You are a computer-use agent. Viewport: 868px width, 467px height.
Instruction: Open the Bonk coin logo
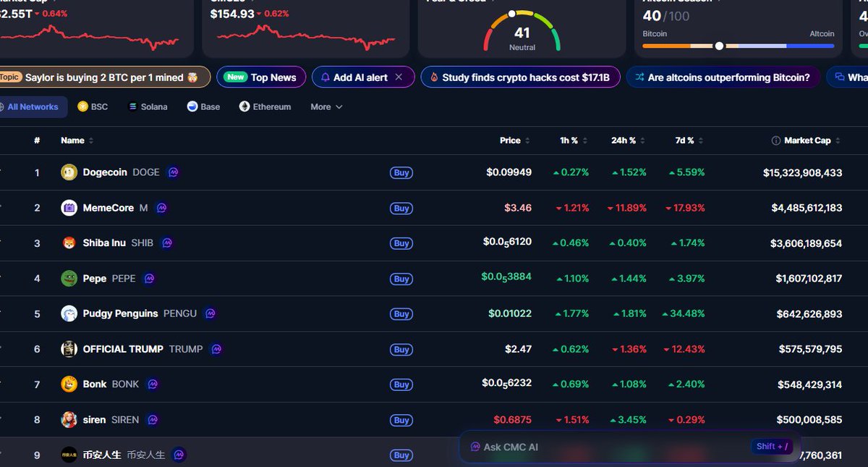point(69,384)
